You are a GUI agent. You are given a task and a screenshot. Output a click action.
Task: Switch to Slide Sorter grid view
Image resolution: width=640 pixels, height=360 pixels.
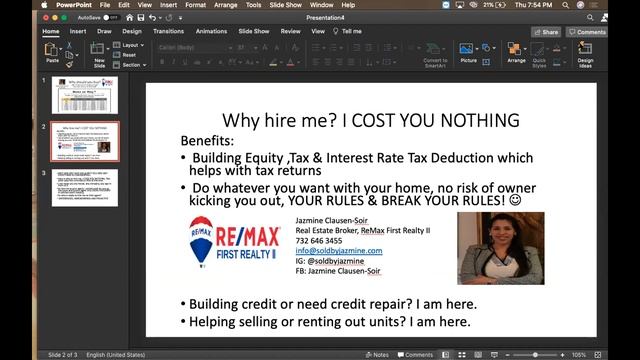(462, 355)
